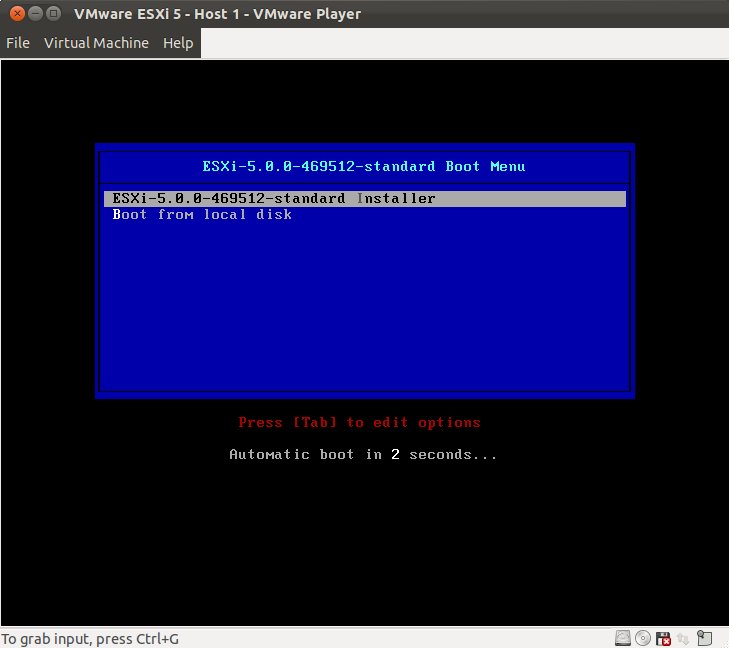729x648 pixels.
Task: Close the VMware Player window
Action: [17, 13]
